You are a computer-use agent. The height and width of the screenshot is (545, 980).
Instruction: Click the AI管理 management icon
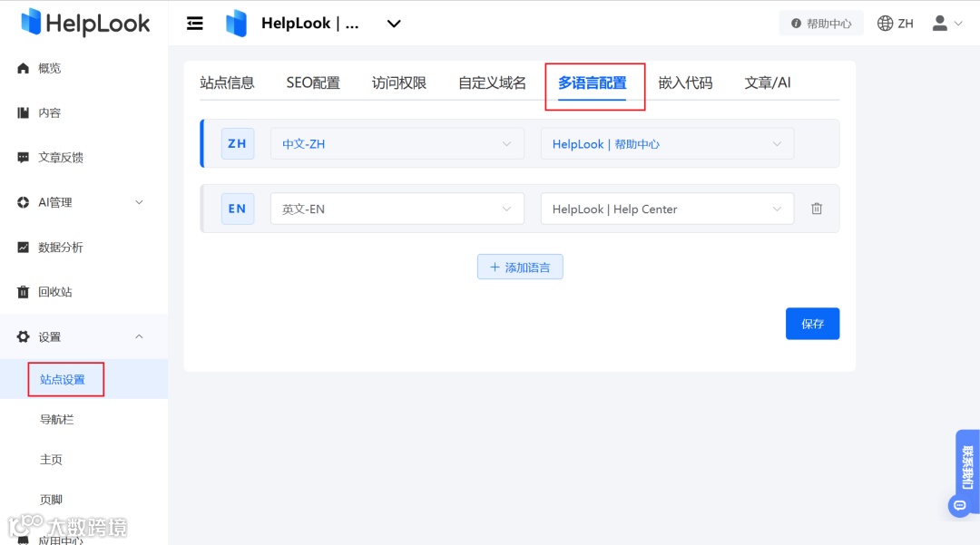click(25, 201)
